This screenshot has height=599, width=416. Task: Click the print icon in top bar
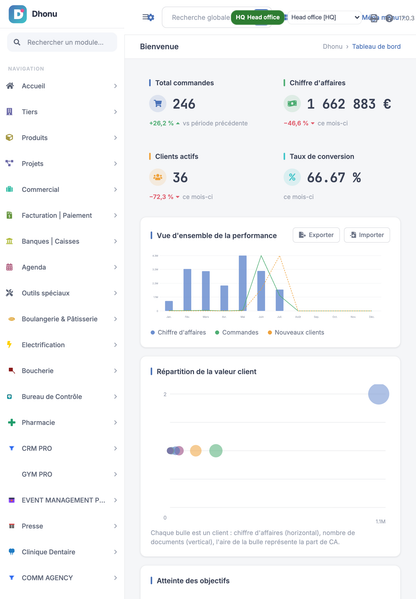(x=374, y=18)
